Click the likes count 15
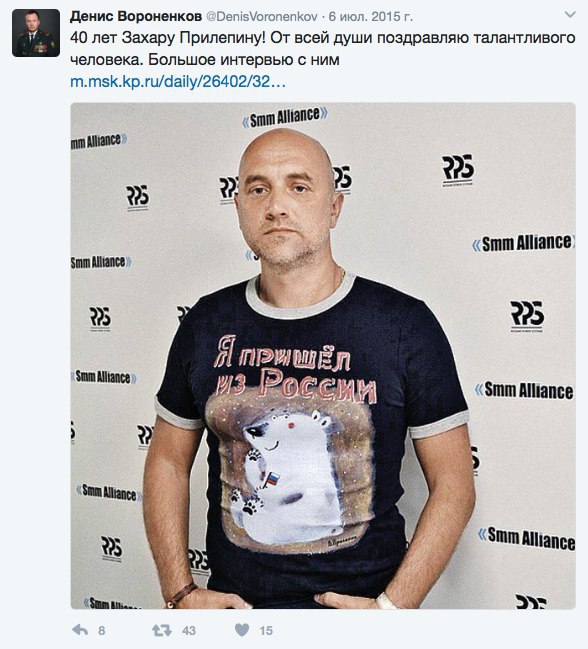 266,630
